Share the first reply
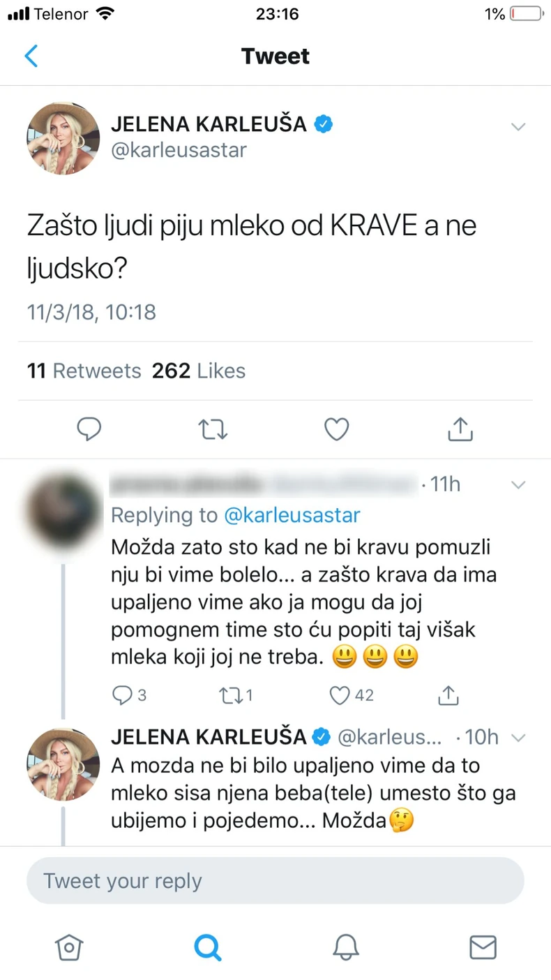The image size is (551, 980). click(448, 695)
